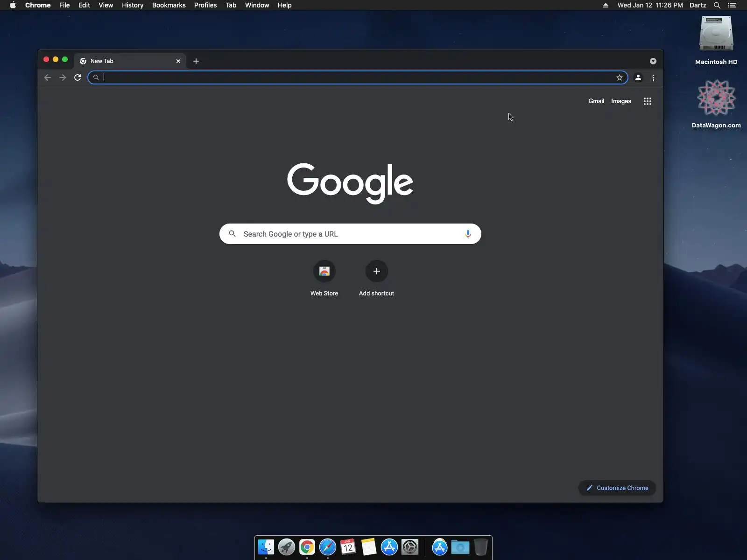Open Spotlight search in the menu bar
Image resolution: width=747 pixels, height=560 pixels.
coord(717,5)
